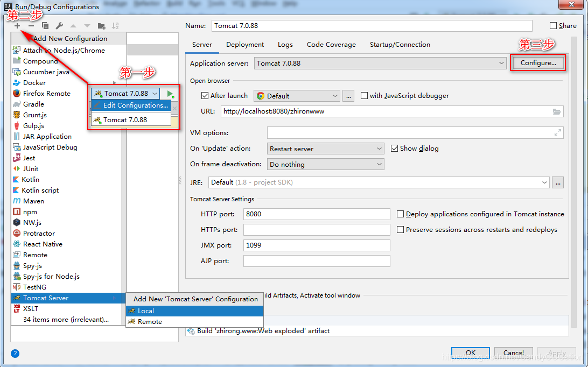Screen dimensions: 588x367
Task: Uncheck the After launch checkbox
Action: pyautogui.click(x=205, y=96)
